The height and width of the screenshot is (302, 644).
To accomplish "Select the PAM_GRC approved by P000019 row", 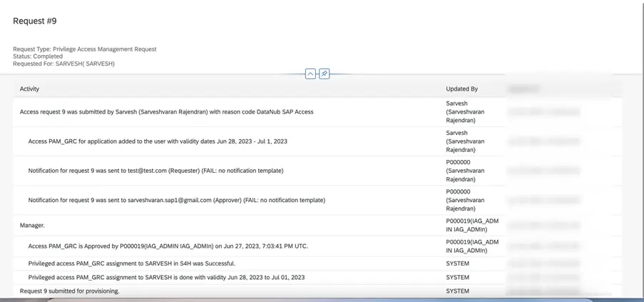I will [168, 246].
